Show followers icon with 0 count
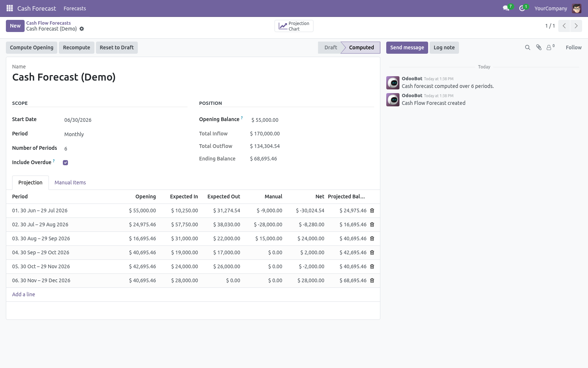 tap(551, 47)
